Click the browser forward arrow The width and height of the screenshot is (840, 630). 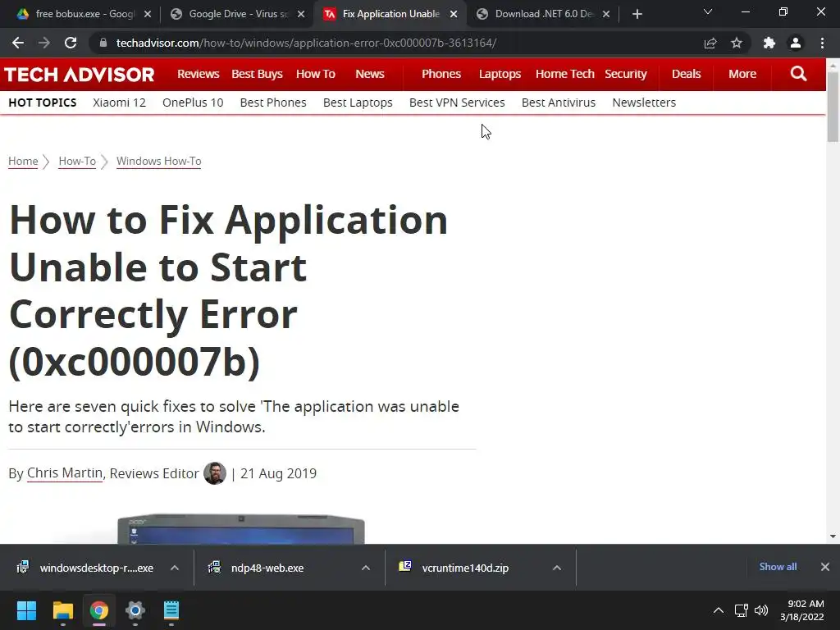coord(44,43)
